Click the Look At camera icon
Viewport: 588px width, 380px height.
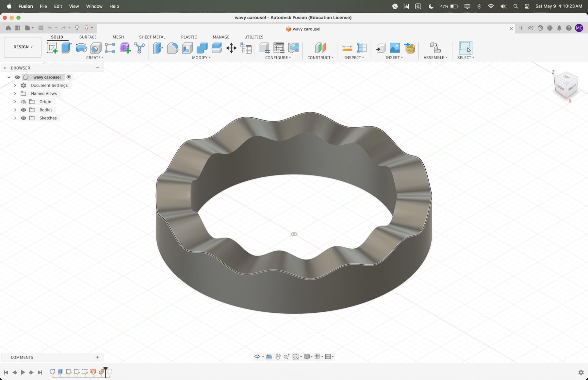pos(269,356)
